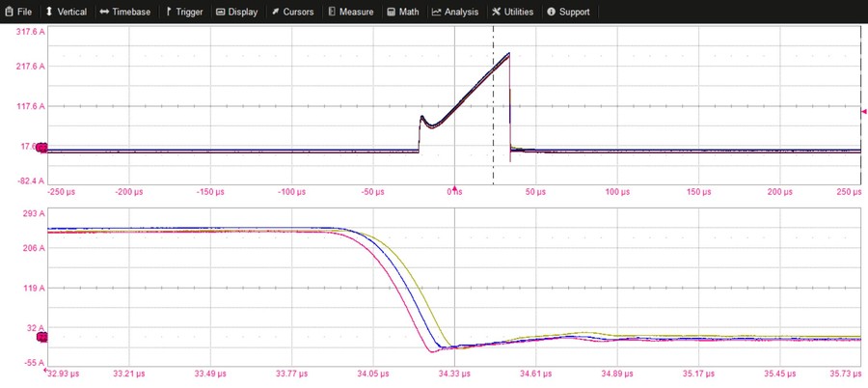Click the 34.61 µs zoom time label
Viewport: 868px width, 388px height.
tap(536, 374)
